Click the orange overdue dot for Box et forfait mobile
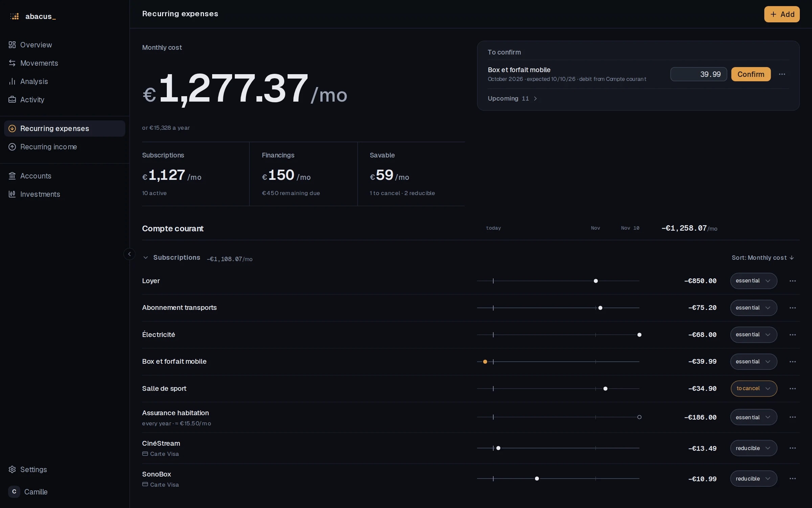 (x=485, y=362)
